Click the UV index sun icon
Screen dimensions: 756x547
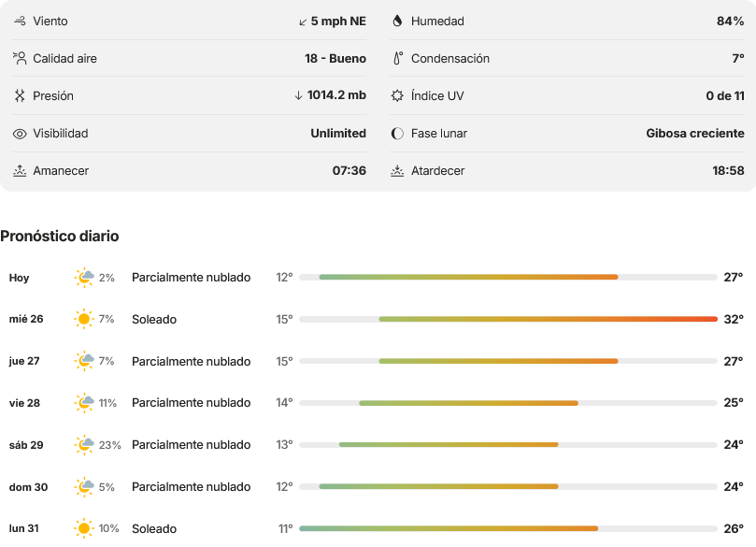pos(397,95)
